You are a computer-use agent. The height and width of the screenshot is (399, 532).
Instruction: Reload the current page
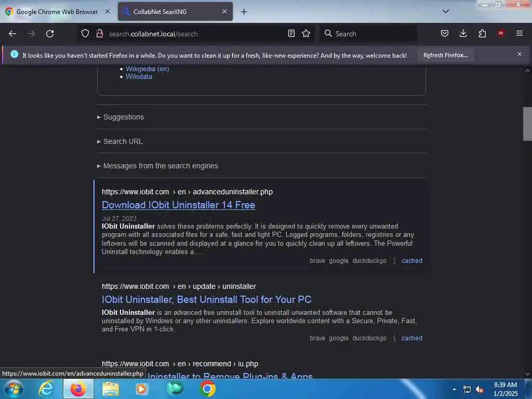pos(50,34)
